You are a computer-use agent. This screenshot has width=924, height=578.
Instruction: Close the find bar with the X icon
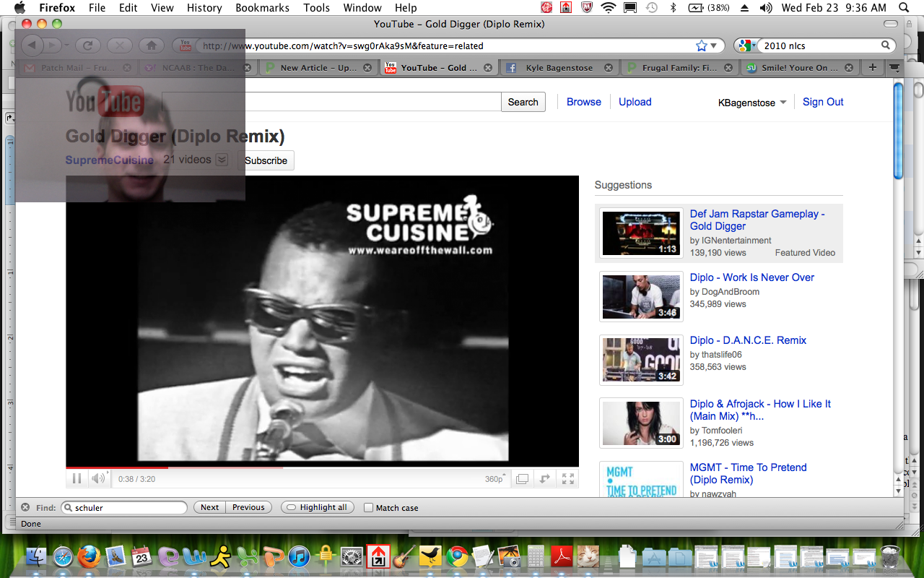(25, 507)
